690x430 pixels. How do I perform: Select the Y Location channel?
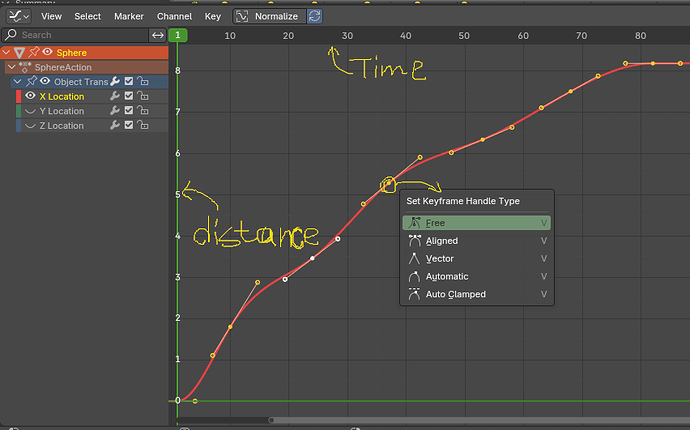point(62,111)
